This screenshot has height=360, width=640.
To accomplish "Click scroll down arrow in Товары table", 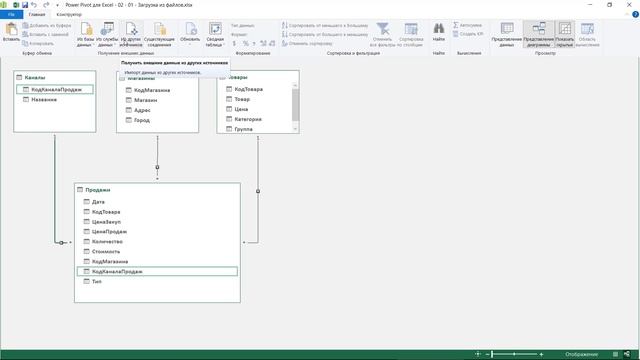I will click(295, 129).
